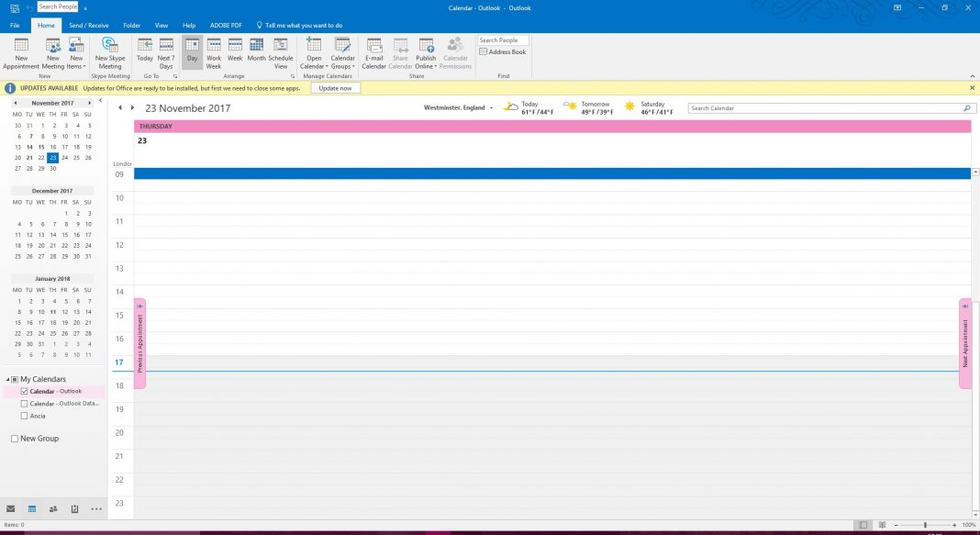Viewport: 980px width, 535px height.
Task: Click the zoom out minus button
Action: coord(896,525)
